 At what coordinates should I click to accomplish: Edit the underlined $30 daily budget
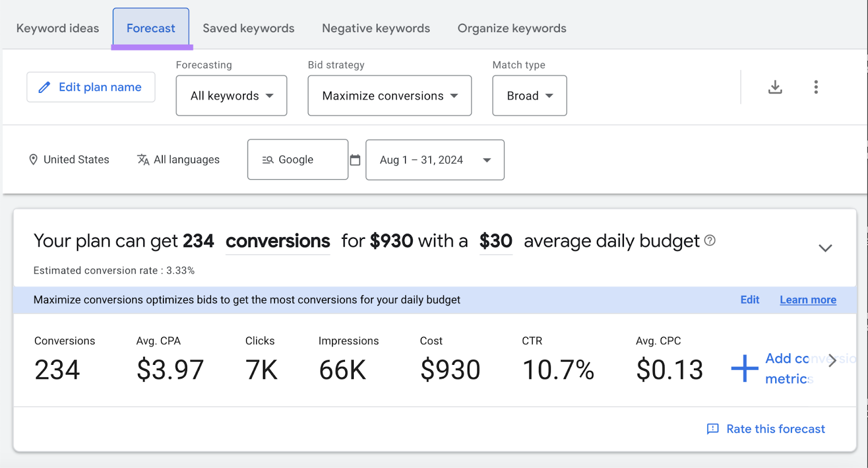click(x=496, y=241)
